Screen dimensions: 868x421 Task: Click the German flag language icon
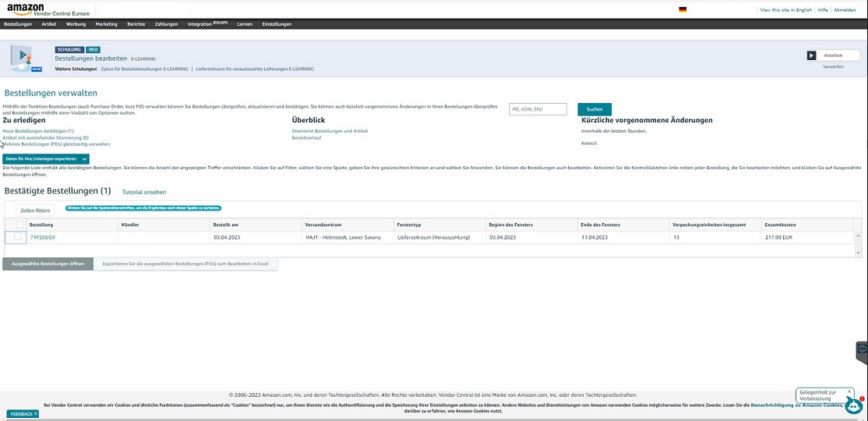tap(683, 10)
